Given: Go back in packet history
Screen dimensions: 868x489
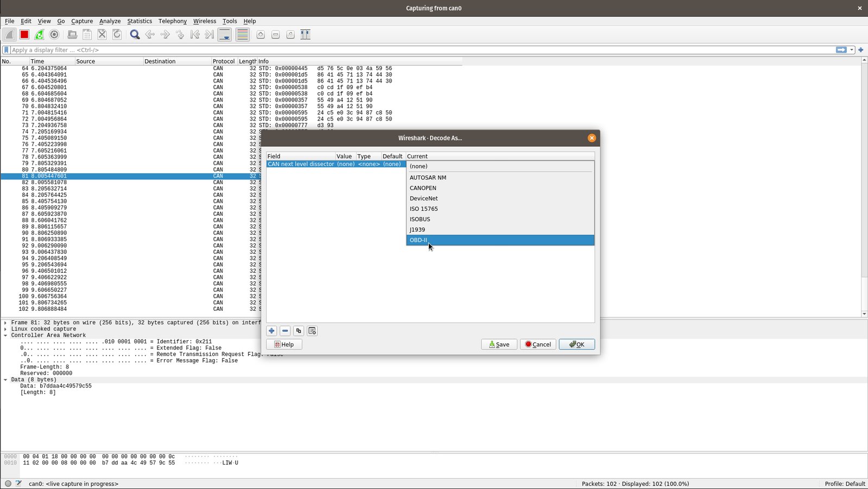Looking at the screenshot, I should (150, 35).
